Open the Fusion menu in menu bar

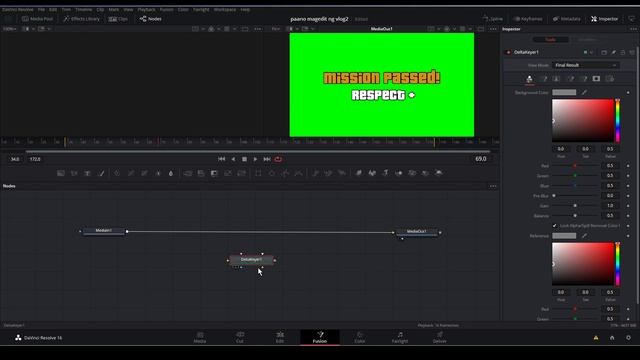click(x=166, y=9)
